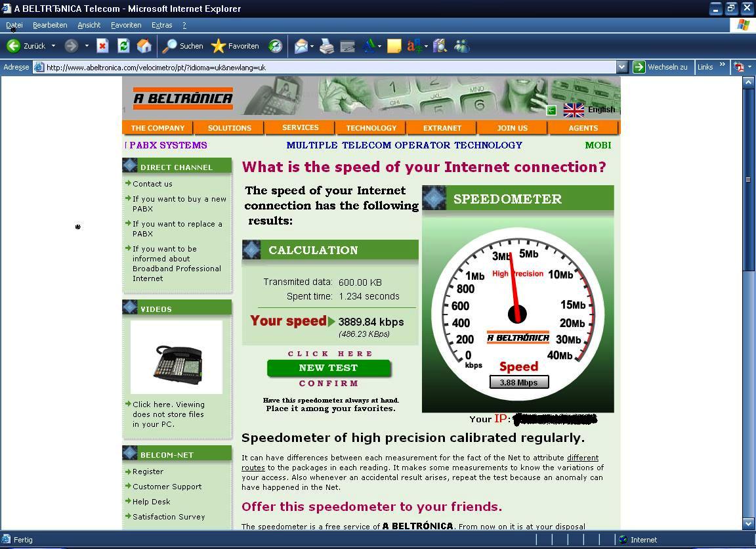The width and height of the screenshot is (756, 549).
Task: Click the mail envelope toolbar icon
Action: (301, 46)
